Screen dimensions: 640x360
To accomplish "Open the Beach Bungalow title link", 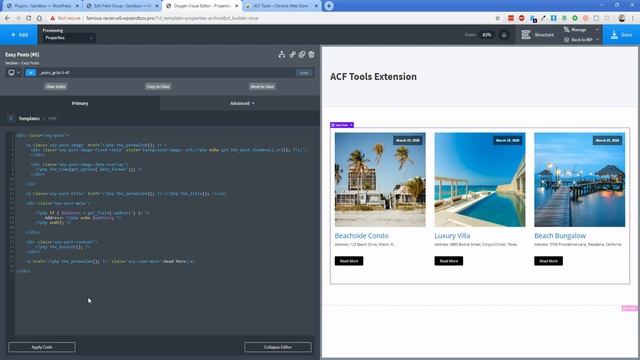I will pyautogui.click(x=560, y=236).
